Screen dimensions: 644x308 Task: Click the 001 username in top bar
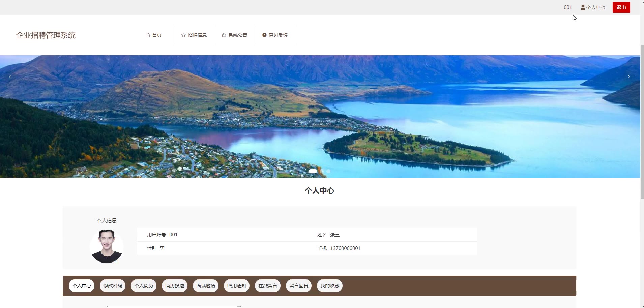pos(568,7)
